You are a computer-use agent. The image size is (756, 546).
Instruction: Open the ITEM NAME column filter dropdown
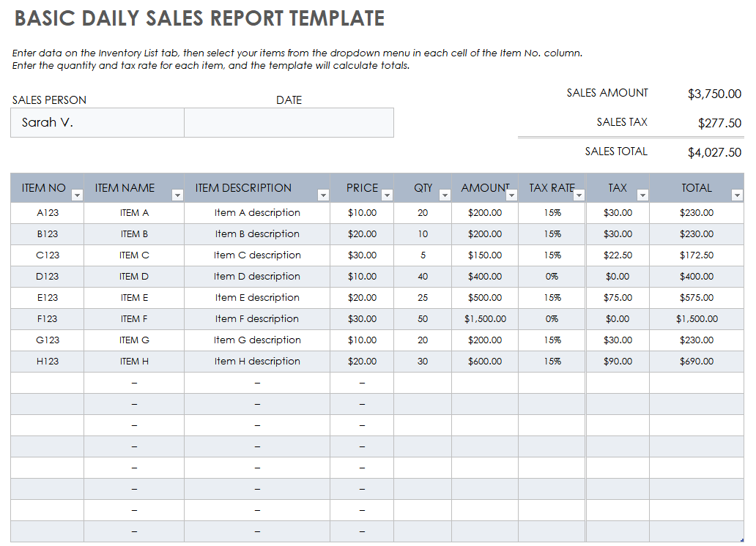pyautogui.click(x=177, y=195)
